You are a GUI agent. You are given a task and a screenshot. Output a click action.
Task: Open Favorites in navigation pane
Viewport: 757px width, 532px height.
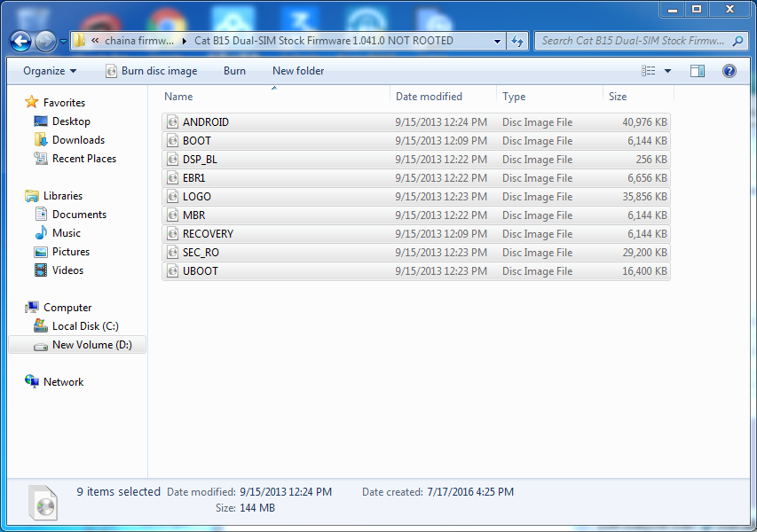click(64, 103)
